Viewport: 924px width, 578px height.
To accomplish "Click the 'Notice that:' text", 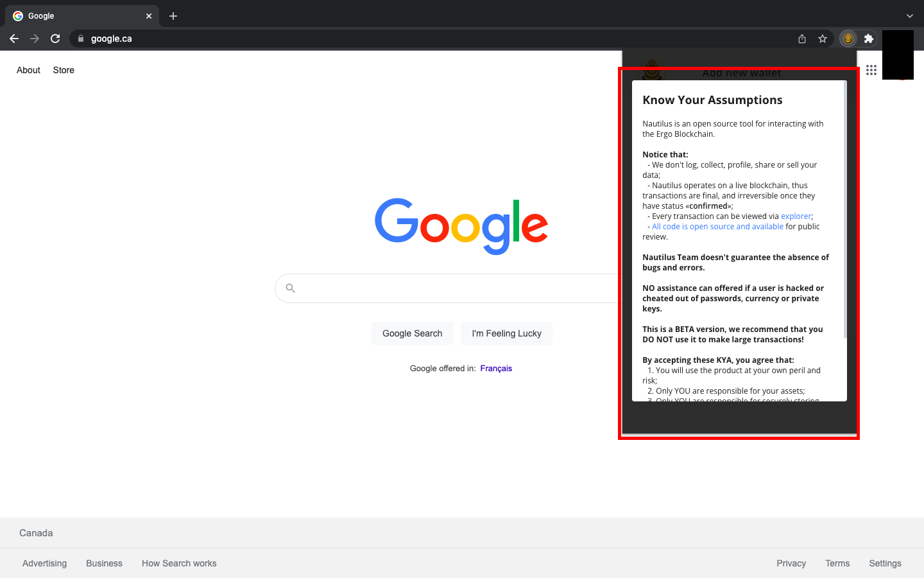I will [x=665, y=155].
